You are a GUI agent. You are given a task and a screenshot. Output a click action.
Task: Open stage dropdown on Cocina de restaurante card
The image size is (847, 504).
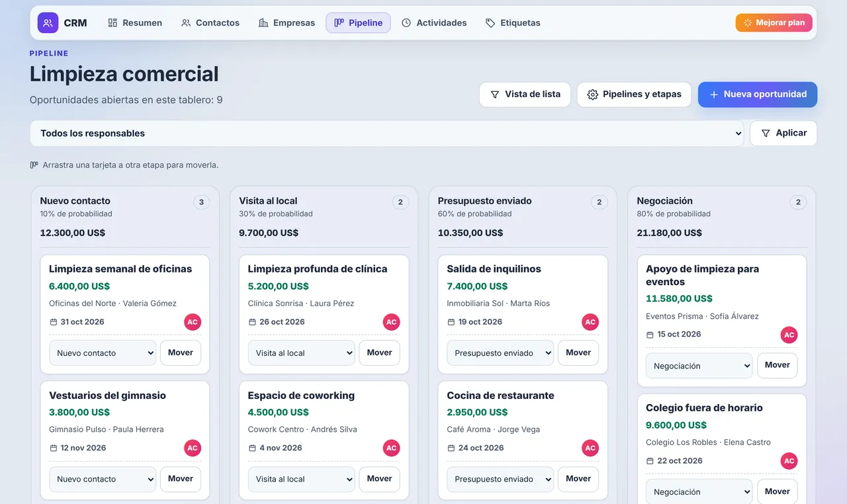(500, 479)
